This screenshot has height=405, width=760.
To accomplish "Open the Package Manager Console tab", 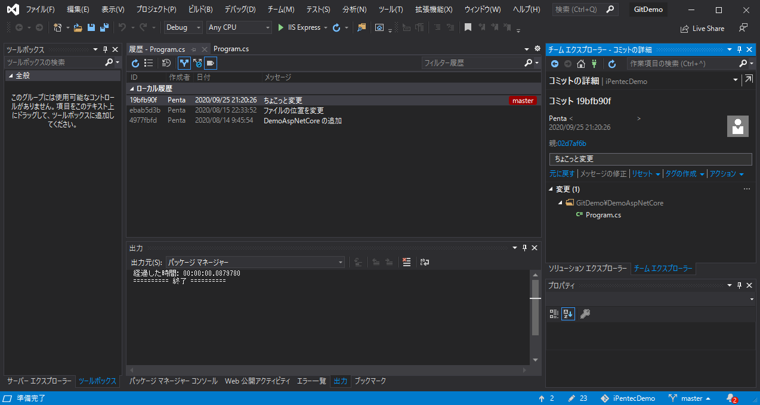I will (174, 381).
